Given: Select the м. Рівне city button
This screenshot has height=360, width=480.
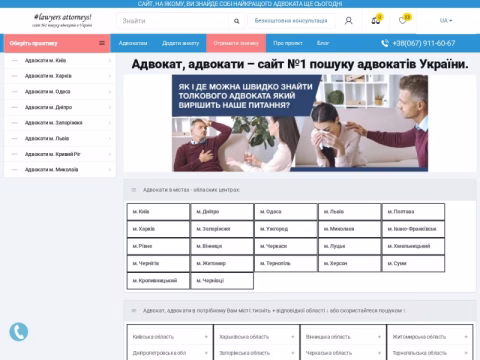Looking at the screenshot, I should [158, 246].
